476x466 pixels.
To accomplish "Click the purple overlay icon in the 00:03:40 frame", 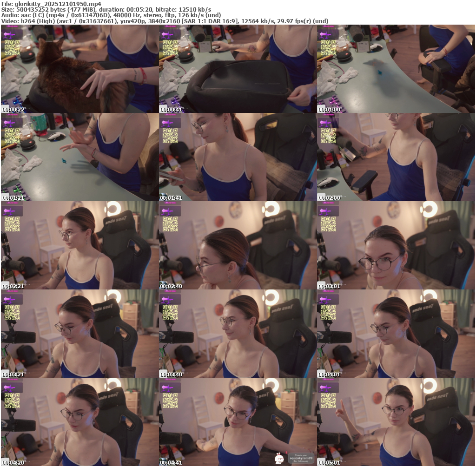I will 170,300.
